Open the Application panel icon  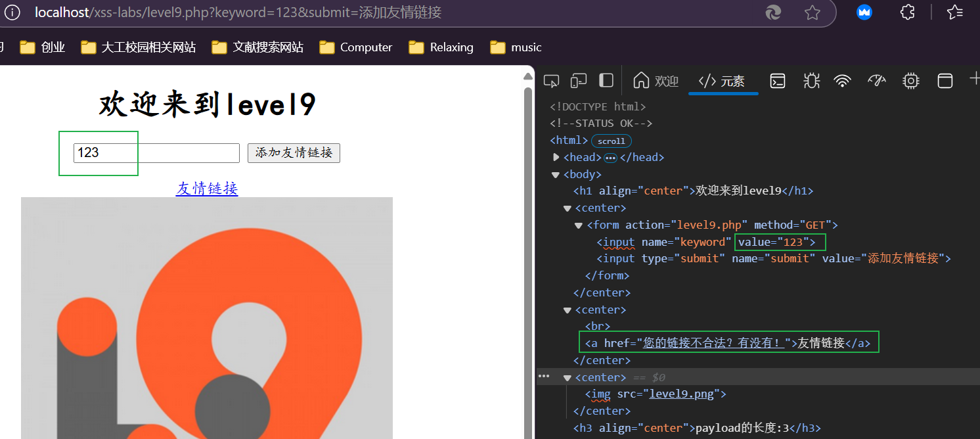click(945, 81)
